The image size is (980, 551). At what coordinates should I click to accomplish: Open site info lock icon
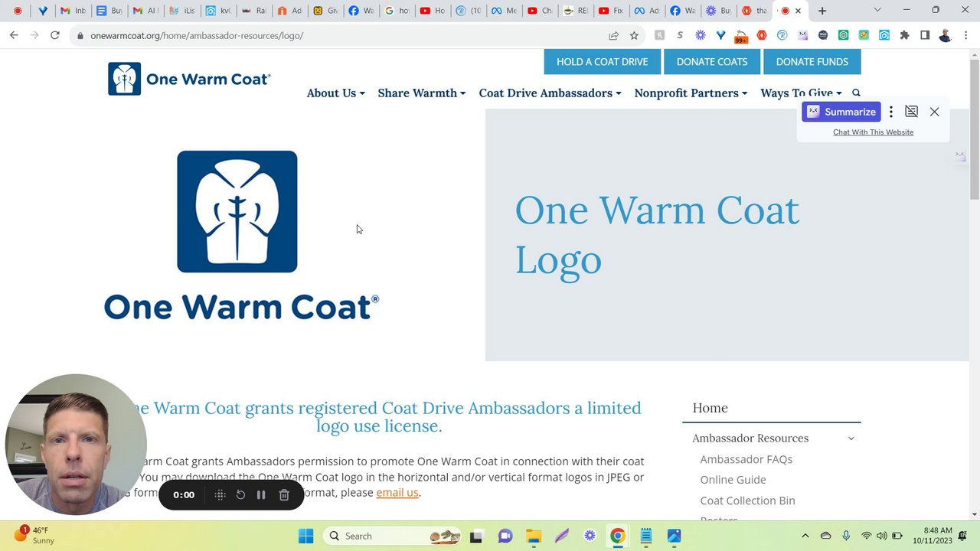(80, 35)
